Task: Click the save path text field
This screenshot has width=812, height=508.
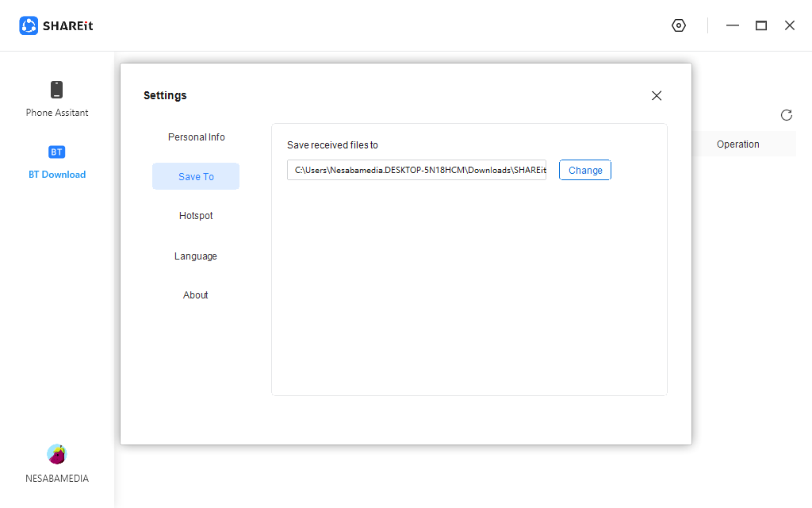Action: pos(416,170)
